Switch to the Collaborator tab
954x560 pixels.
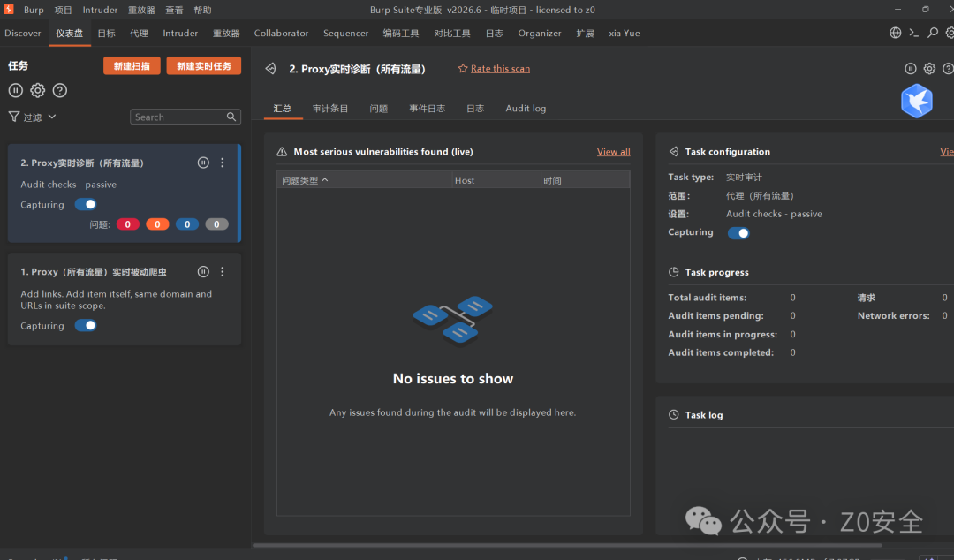(x=281, y=33)
